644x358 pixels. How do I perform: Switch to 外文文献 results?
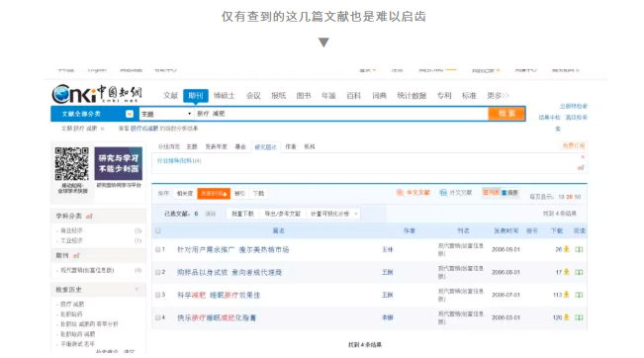pos(456,193)
